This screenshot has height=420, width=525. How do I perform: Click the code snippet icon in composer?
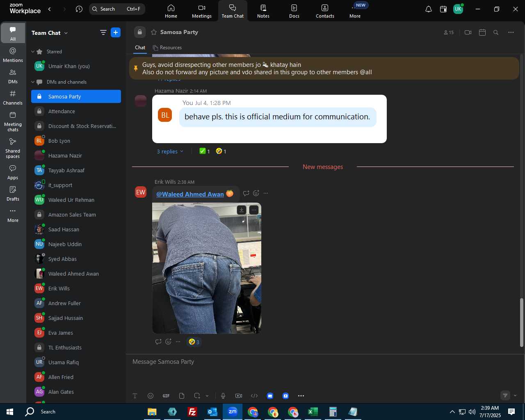254,396
